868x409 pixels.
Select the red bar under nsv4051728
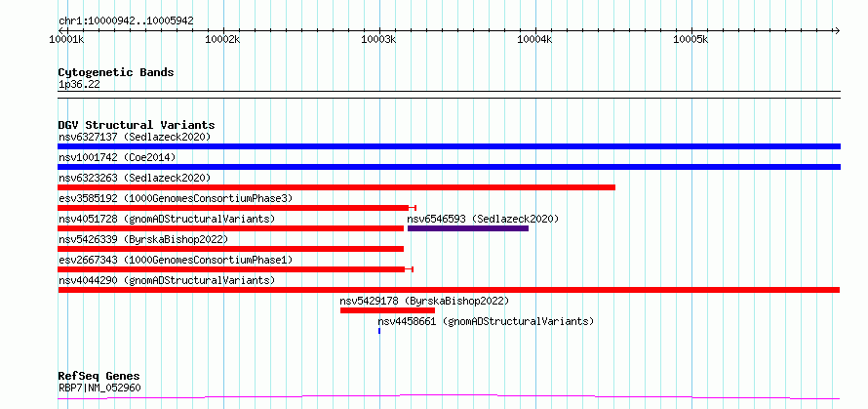pos(231,228)
